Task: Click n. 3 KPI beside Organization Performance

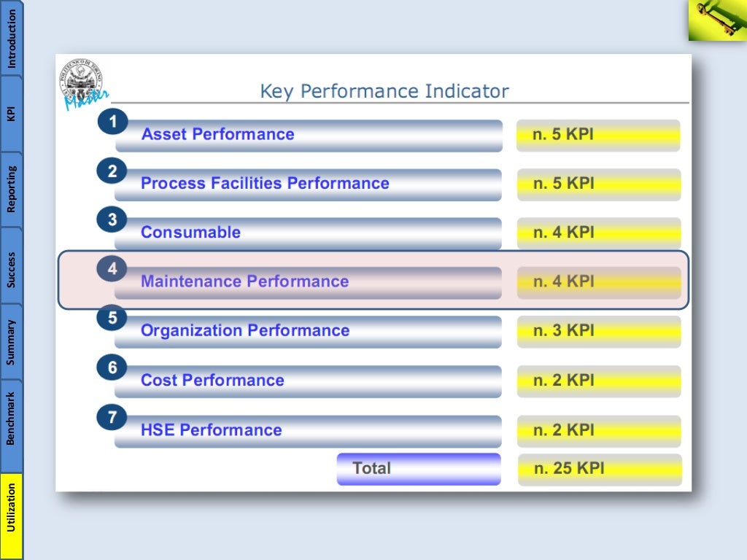Action: point(600,332)
